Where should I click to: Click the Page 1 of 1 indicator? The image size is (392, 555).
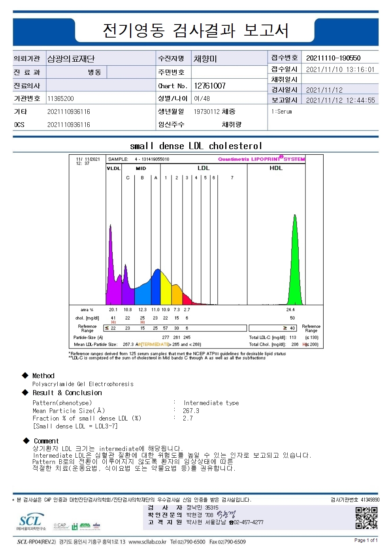coord(366,540)
